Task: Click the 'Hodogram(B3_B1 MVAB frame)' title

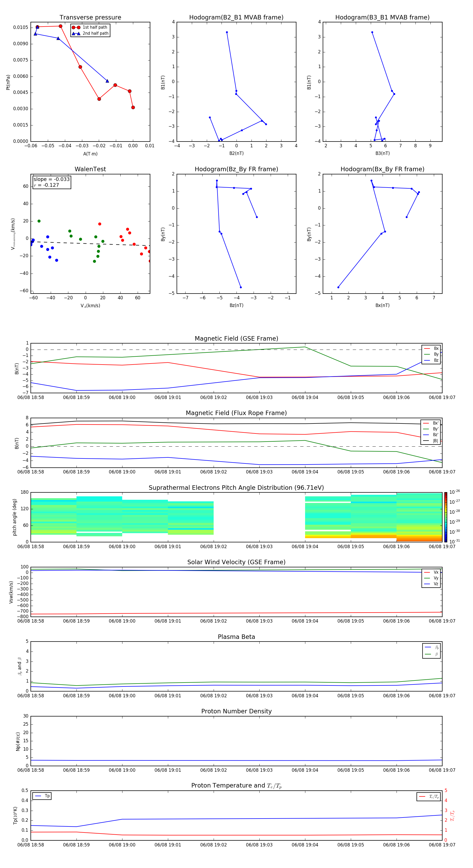Action: [382, 18]
